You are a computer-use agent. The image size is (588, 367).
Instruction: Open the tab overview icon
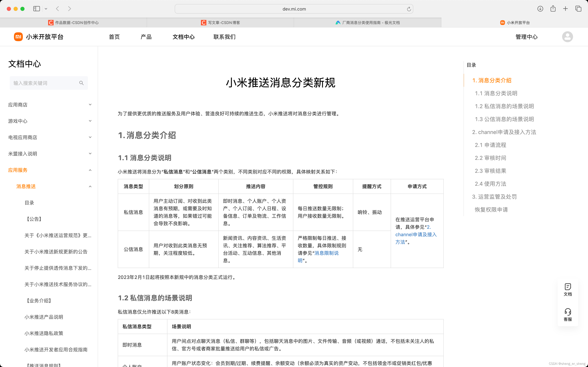578,9
